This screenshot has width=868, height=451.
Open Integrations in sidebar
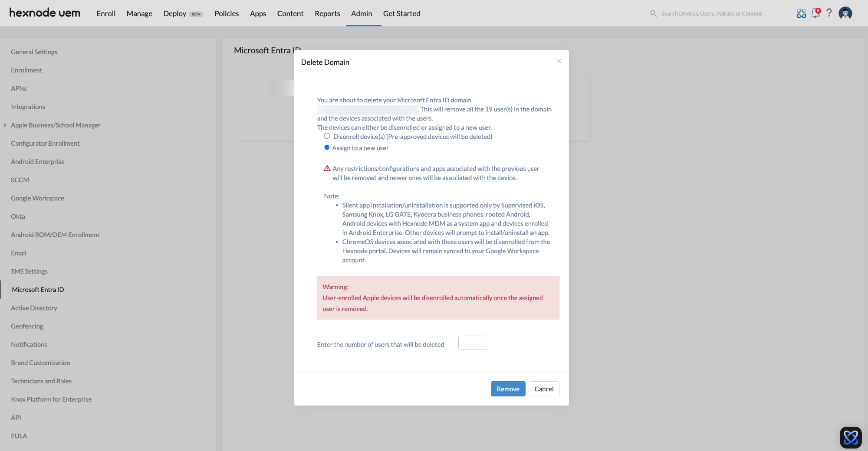[x=28, y=107]
